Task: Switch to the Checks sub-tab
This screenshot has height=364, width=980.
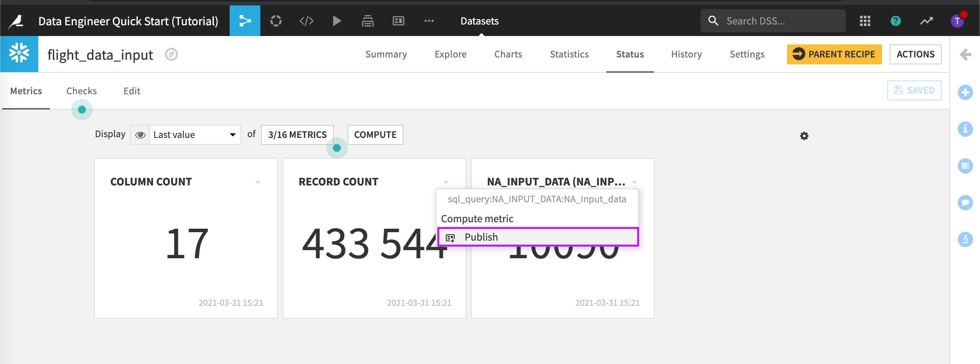Action: pos(82,91)
